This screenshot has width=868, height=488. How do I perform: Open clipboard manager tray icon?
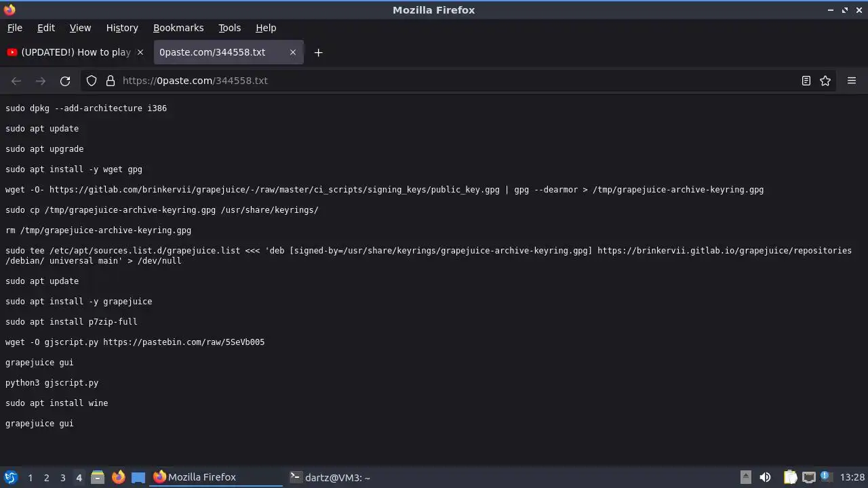click(790, 477)
